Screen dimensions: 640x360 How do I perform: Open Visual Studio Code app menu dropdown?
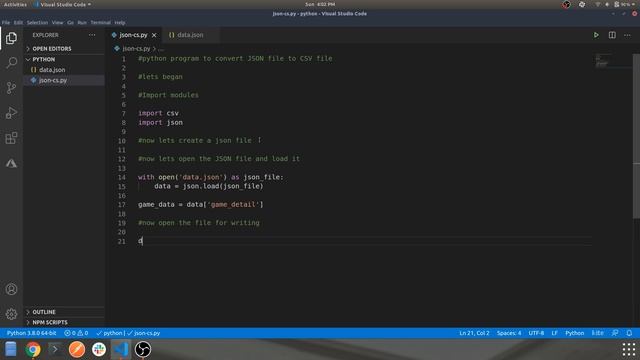63,4
